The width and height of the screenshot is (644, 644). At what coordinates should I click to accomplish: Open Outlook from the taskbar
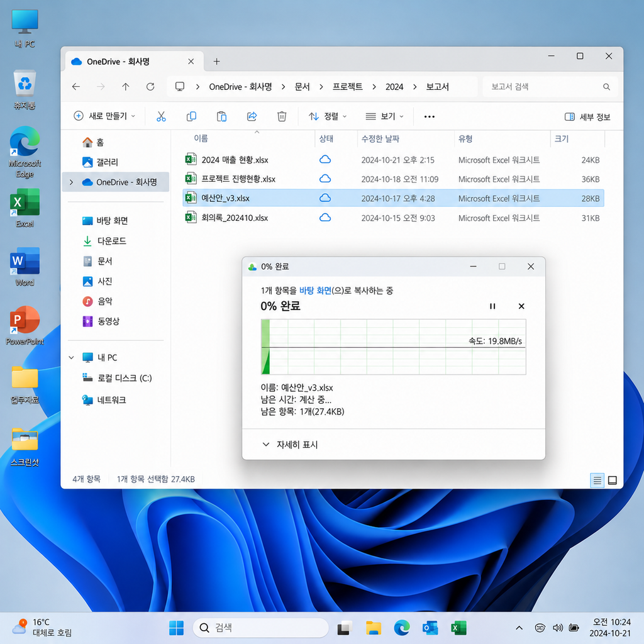430,628
